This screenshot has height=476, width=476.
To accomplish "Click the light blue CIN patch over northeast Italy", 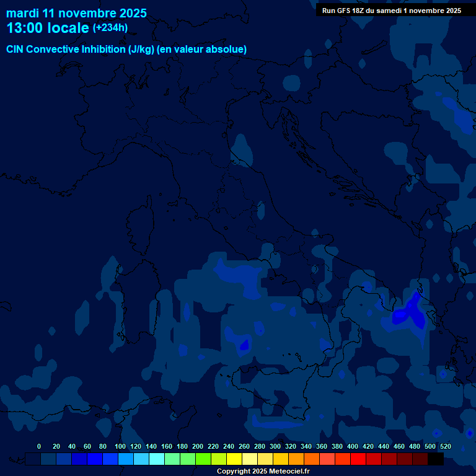I will click(x=242, y=152).
